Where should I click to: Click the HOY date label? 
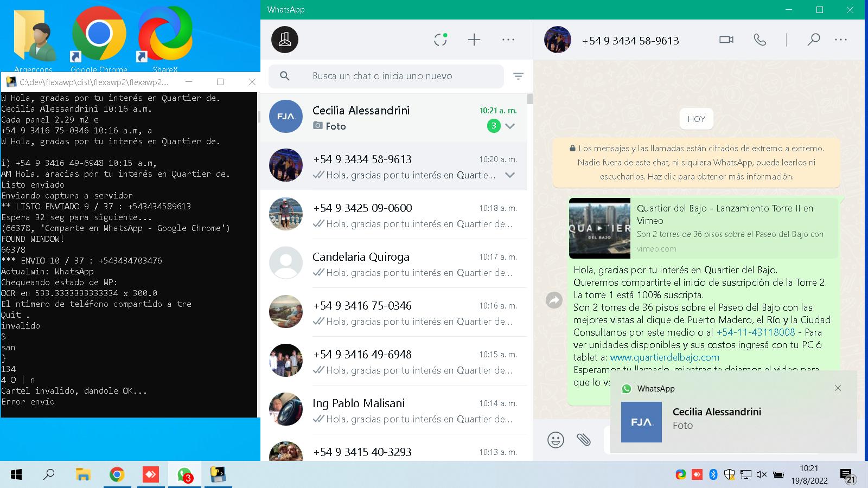pos(697,119)
